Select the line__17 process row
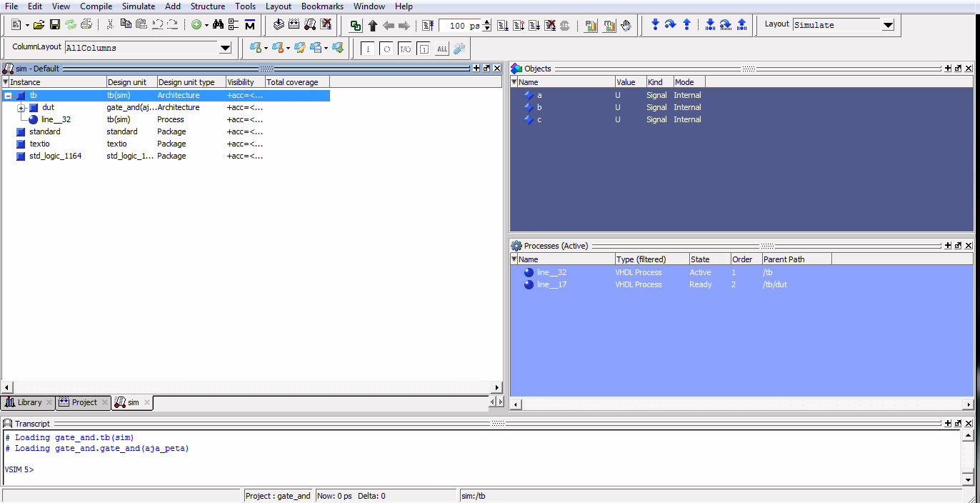Screen dimensions: 980x503 552,284
